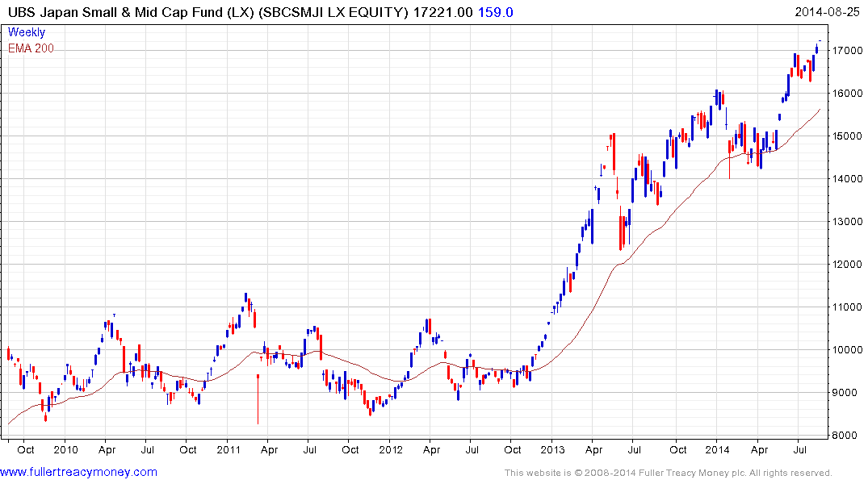The width and height of the screenshot is (868, 484).
Task: Click the 13000 y-axis label
Action: coord(848,221)
